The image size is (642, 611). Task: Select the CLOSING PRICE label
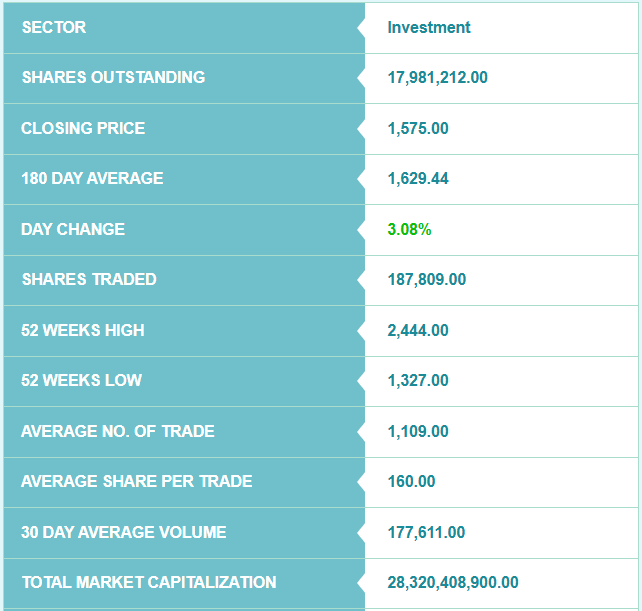click(x=83, y=128)
